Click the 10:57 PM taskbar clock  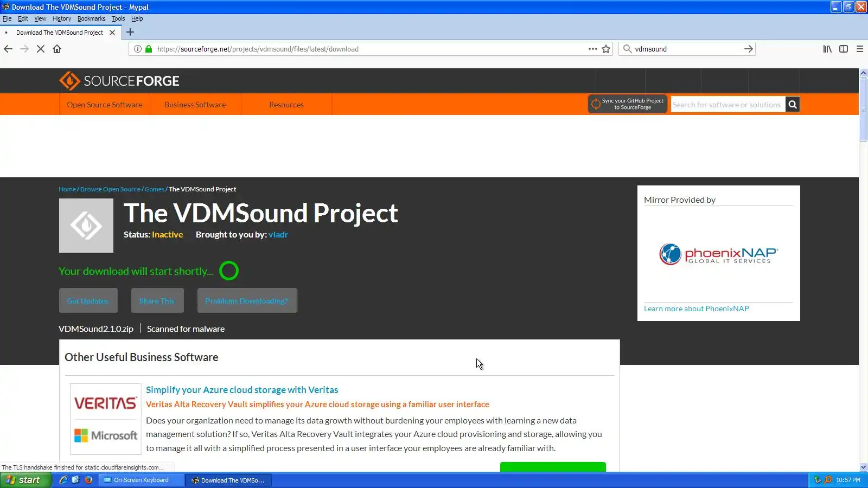click(x=848, y=480)
